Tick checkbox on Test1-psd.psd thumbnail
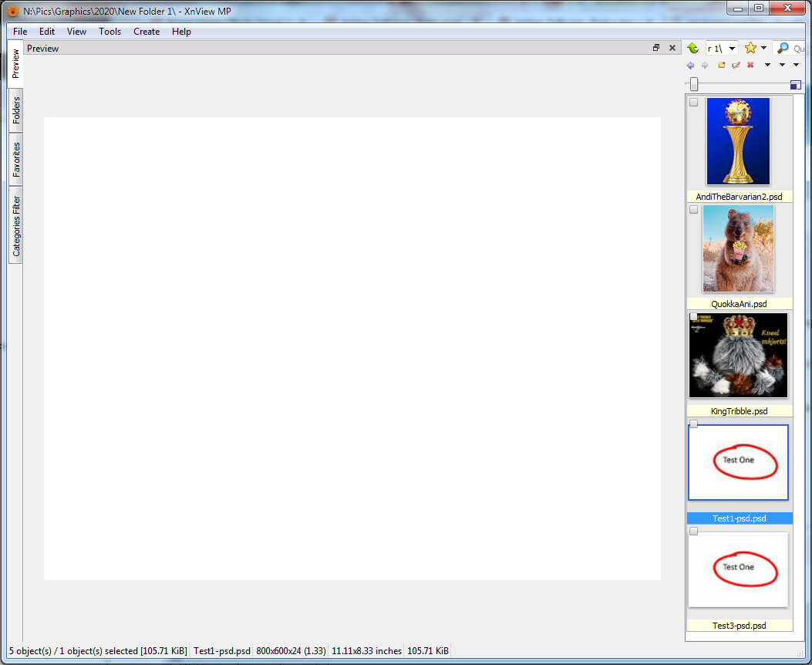This screenshot has width=812, height=665. tap(694, 424)
